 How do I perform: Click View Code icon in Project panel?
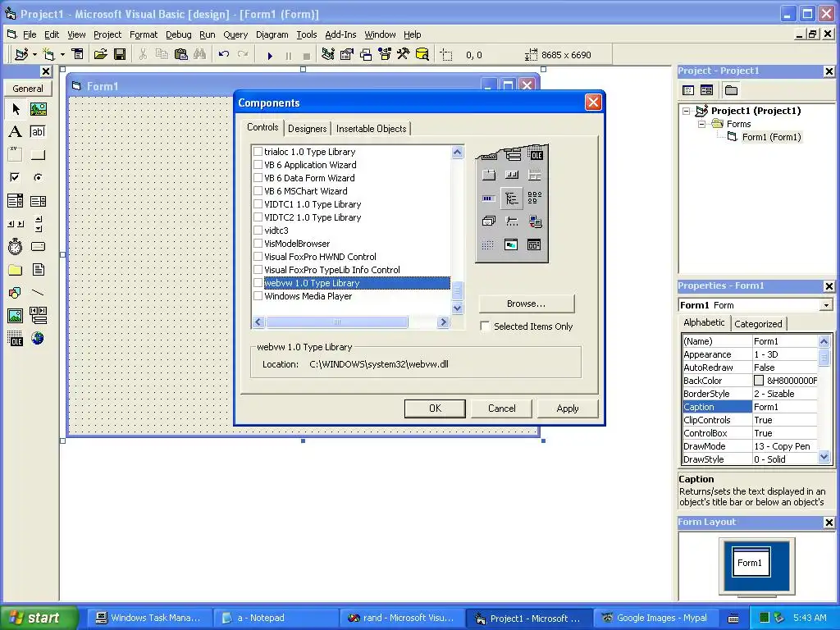coord(688,90)
